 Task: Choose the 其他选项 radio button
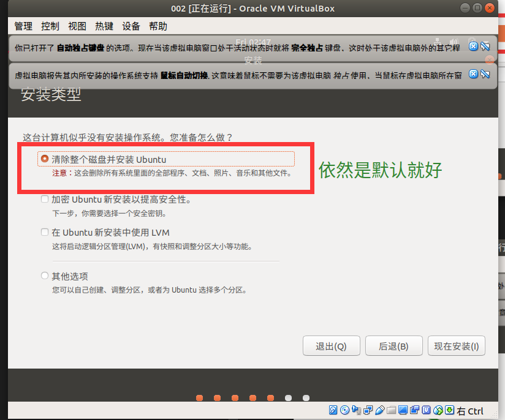pyautogui.click(x=44, y=276)
